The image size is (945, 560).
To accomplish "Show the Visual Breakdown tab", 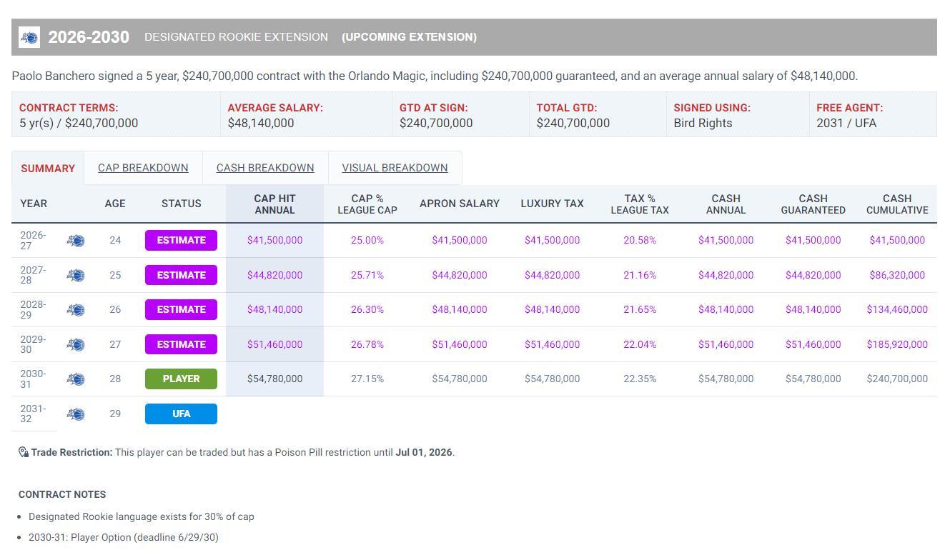I will (395, 168).
